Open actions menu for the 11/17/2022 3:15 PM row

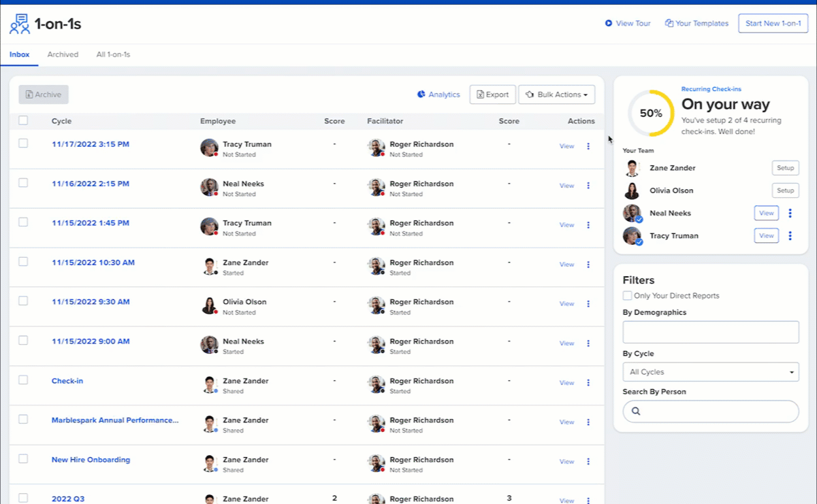pos(588,146)
